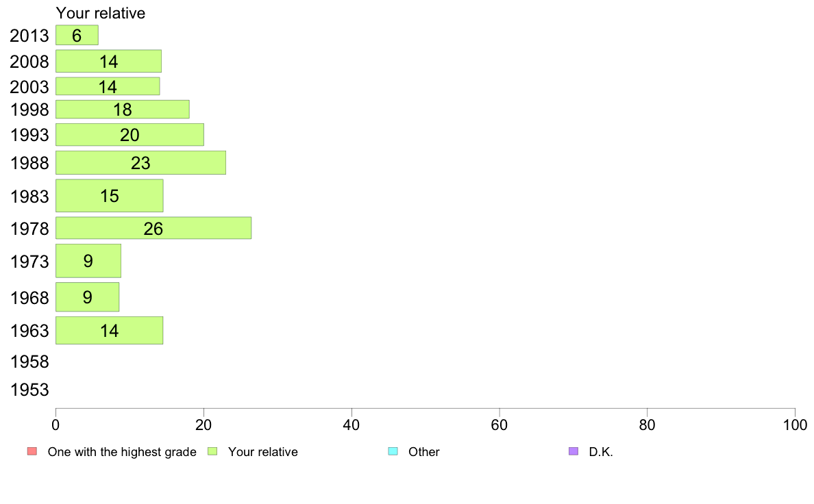Click the 100 tick label on x-axis
814x504 pixels.
[795, 425]
